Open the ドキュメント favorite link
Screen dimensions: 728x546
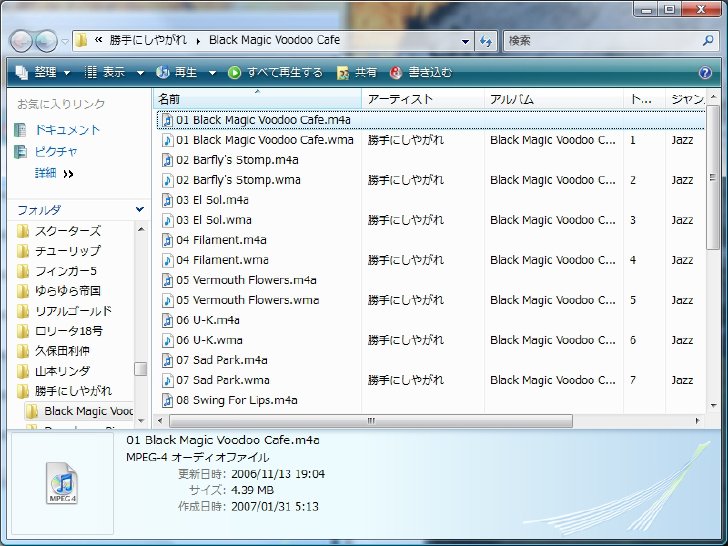pos(67,130)
